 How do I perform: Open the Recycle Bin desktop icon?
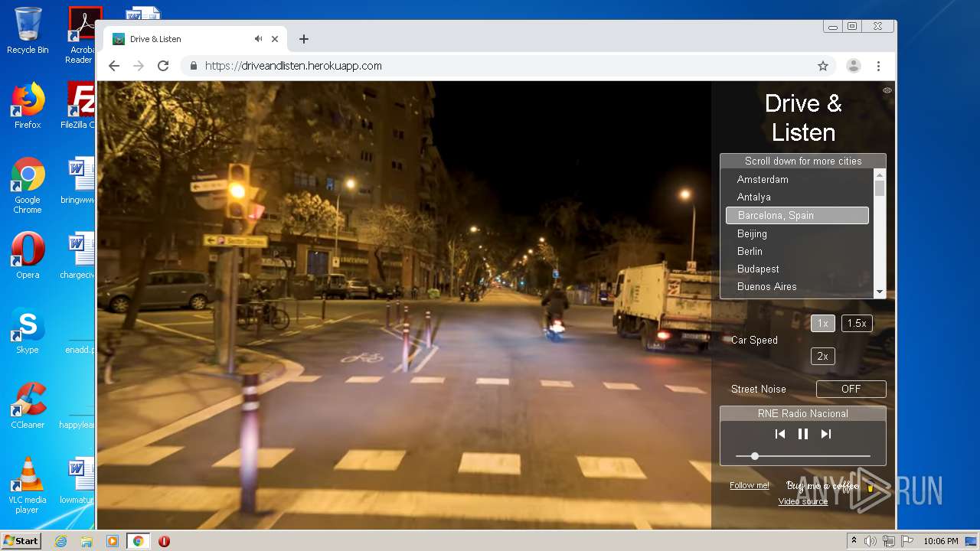[28, 31]
